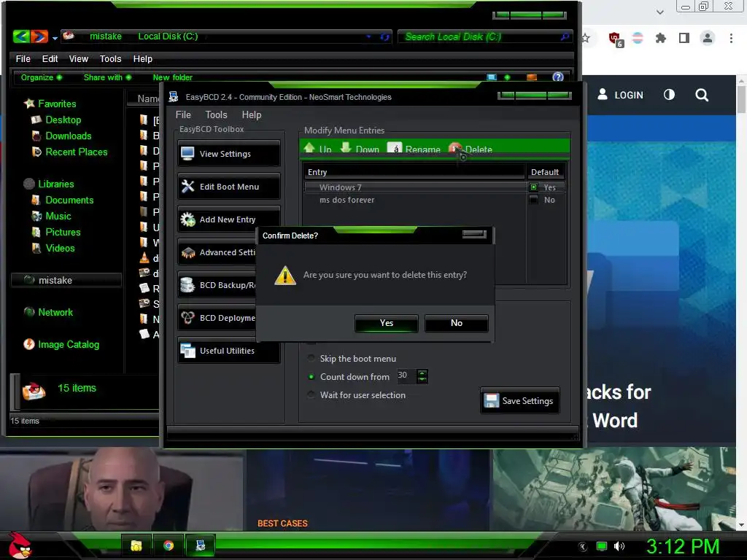Screen dimensions: 747x560
Task: Open address bar history dropdown arrow
Action: pos(368,36)
